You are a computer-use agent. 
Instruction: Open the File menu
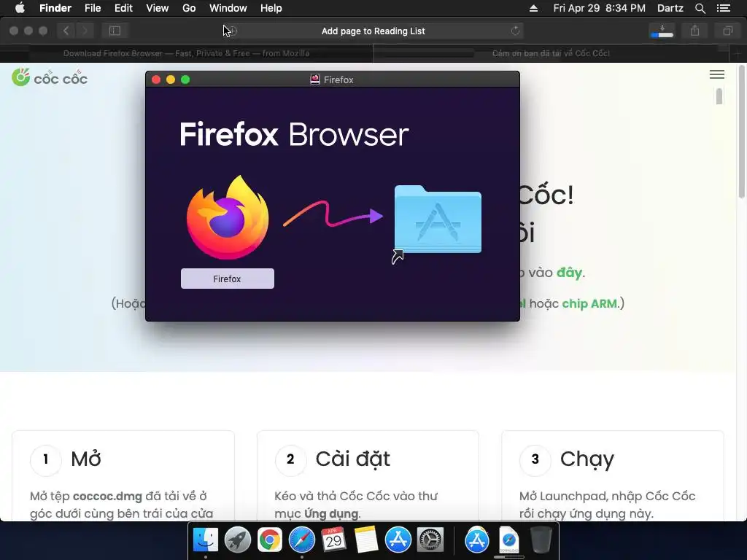93,8
